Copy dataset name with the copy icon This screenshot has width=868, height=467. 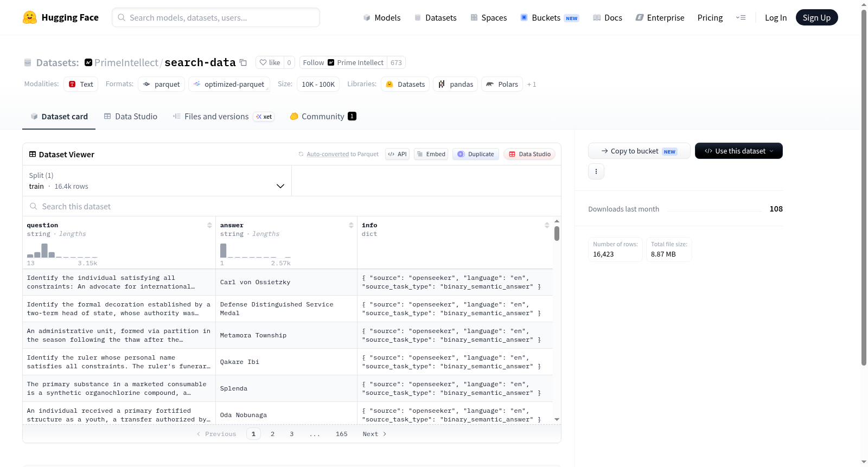[x=243, y=62]
